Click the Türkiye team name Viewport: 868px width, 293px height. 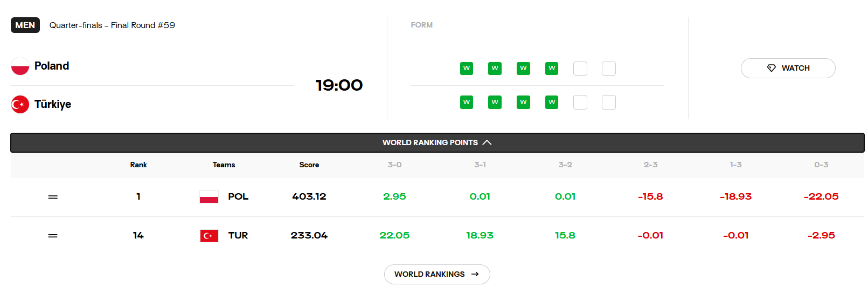point(53,104)
